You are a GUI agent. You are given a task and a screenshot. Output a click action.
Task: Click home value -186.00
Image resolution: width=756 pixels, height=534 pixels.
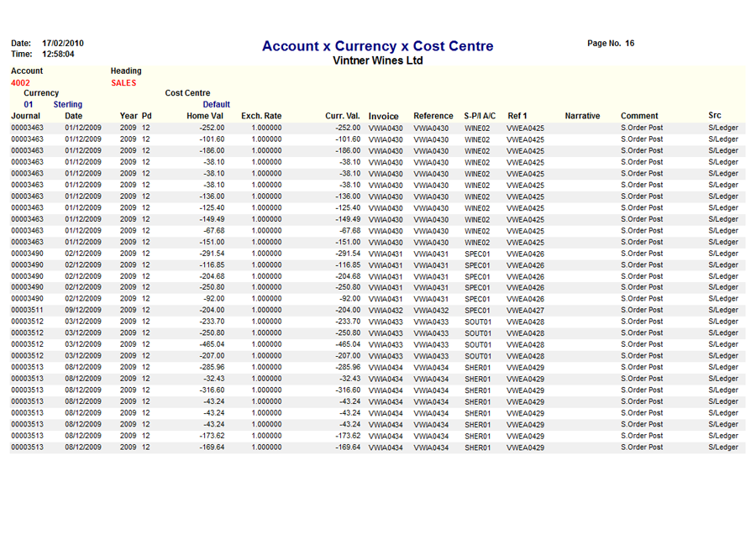coord(212,150)
